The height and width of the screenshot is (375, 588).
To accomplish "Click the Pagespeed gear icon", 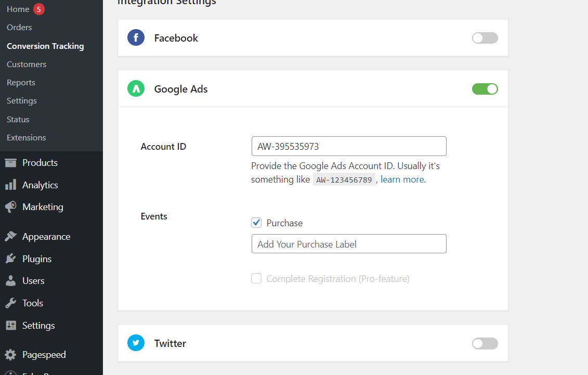I will click(x=10, y=354).
